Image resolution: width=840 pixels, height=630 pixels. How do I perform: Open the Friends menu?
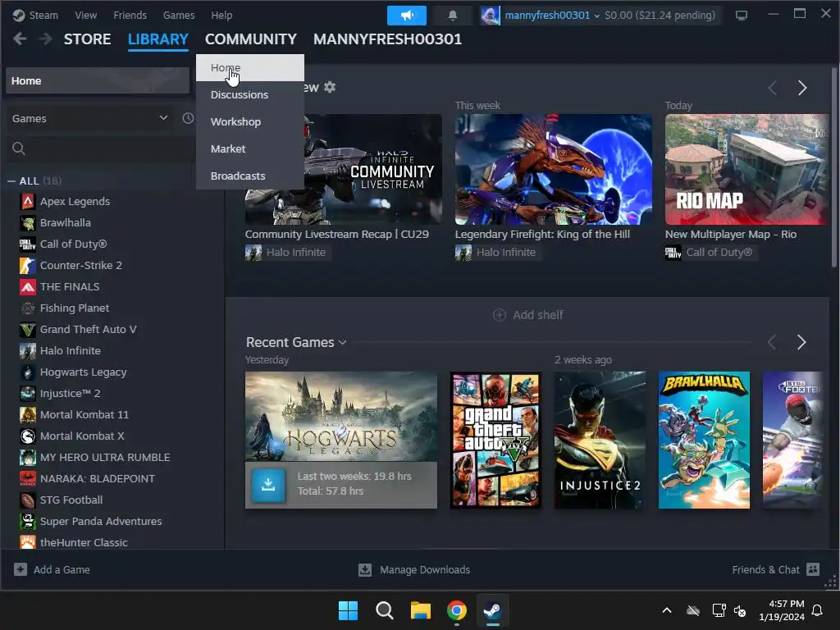[130, 15]
